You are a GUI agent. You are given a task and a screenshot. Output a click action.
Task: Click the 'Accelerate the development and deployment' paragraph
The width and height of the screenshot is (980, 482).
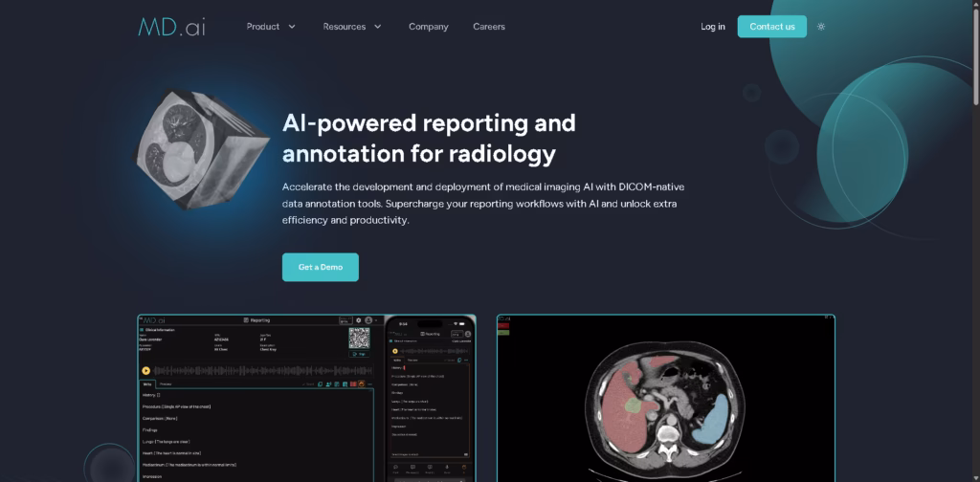[483, 204]
